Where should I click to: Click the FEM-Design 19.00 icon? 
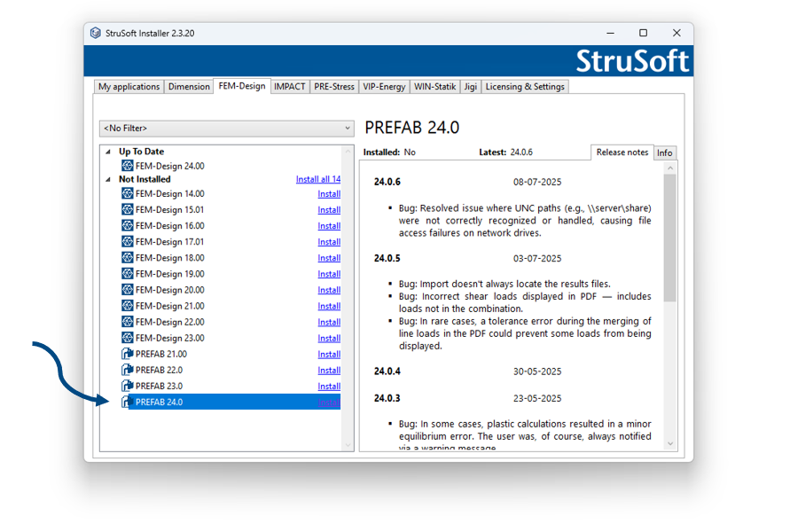click(128, 274)
